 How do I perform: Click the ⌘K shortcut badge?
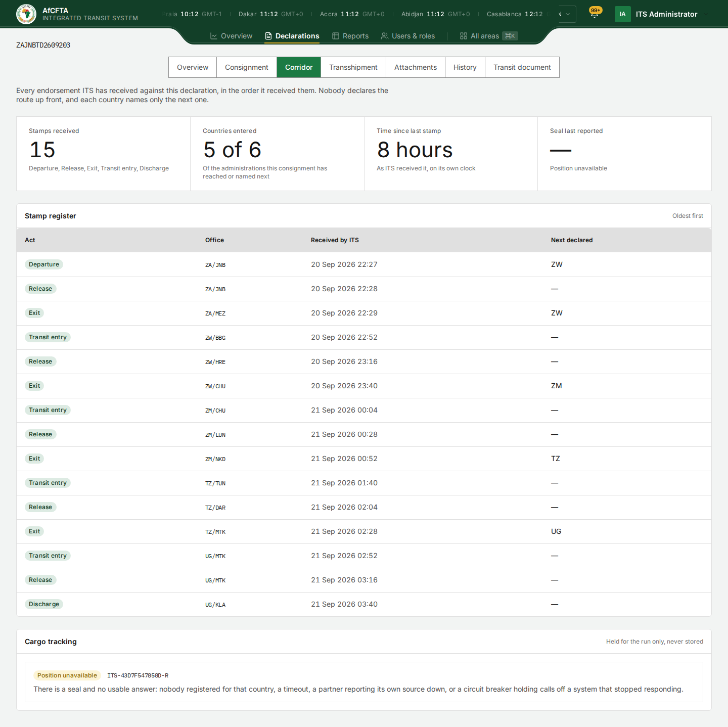510,36
